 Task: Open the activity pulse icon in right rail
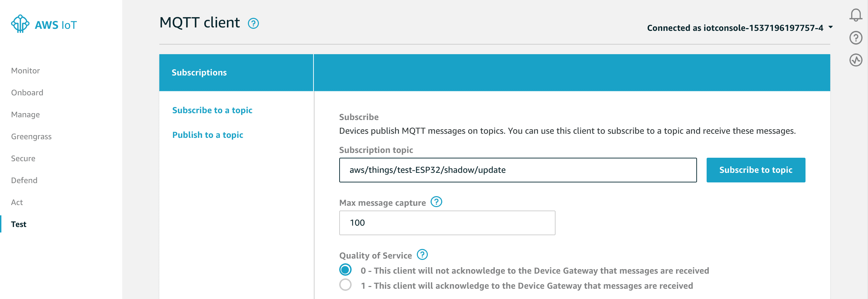pyautogui.click(x=856, y=60)
